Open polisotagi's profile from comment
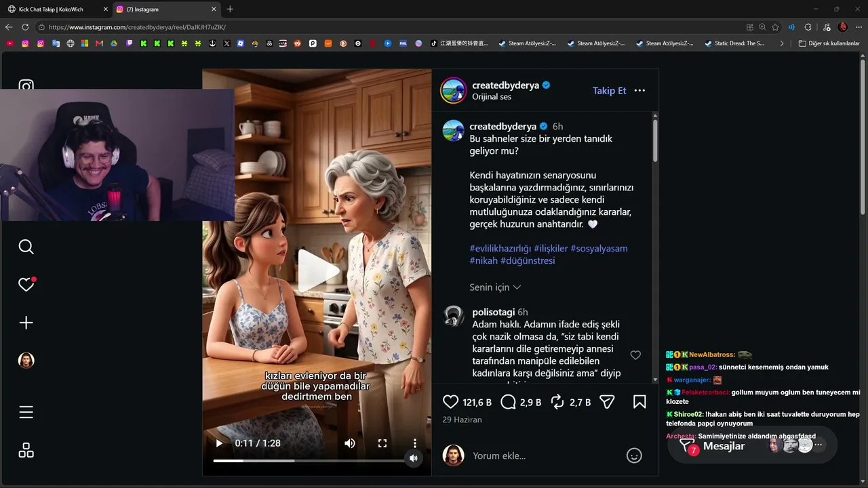 click(494, 312)
